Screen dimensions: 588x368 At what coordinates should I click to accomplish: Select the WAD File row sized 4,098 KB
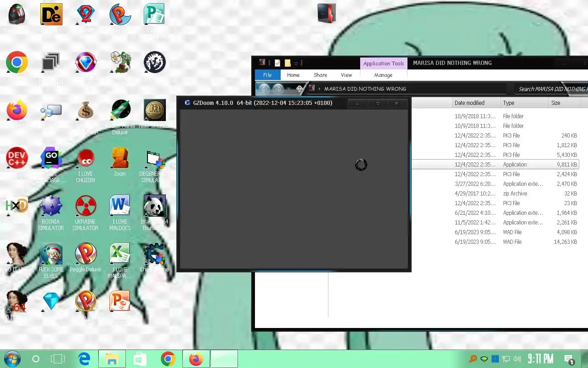pos(495,232)
